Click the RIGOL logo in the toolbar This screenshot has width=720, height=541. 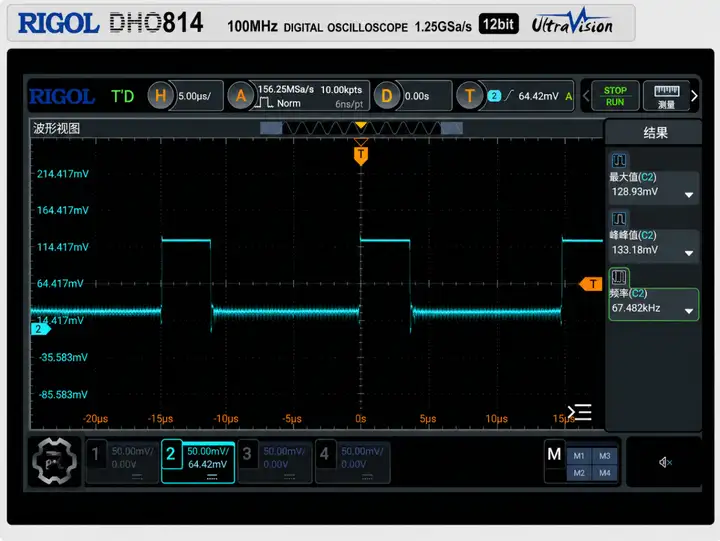tap(62, 96)
